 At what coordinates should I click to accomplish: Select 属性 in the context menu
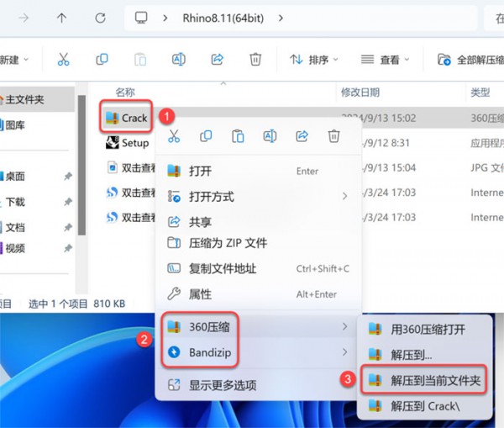(258, 294)
